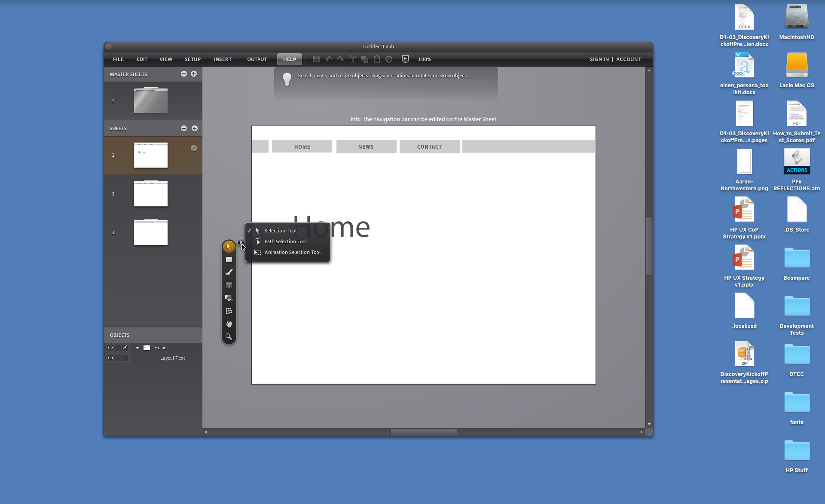
Task: Toggle visibility eye of Layout Text
Action: (x=110, y=358)
